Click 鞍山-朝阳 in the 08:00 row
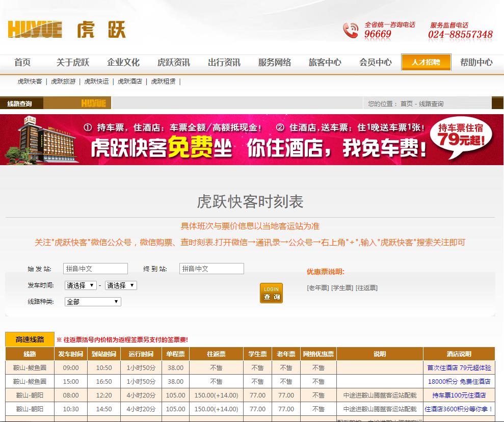 (30, 395)
